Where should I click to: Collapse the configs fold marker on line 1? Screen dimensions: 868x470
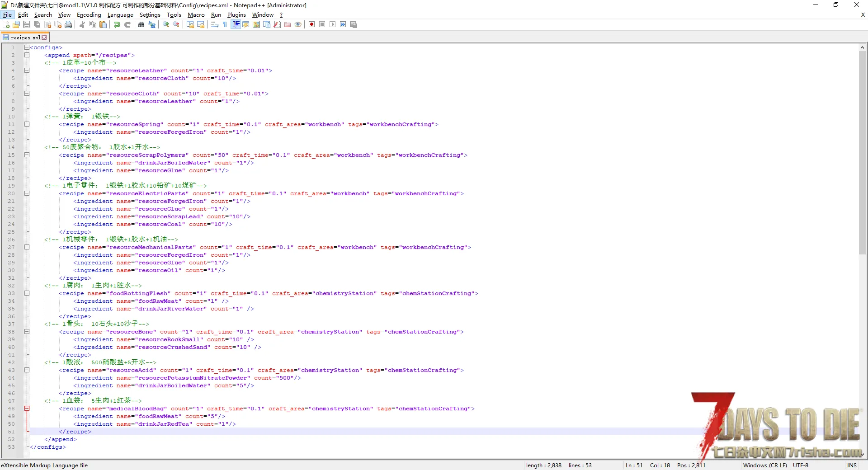coord(27,47)
